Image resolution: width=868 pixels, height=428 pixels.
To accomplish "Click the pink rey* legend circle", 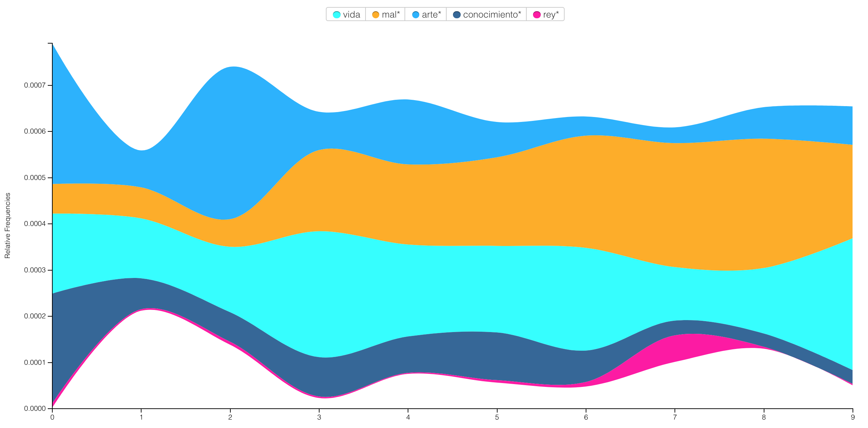I will (x=537, y=15).
